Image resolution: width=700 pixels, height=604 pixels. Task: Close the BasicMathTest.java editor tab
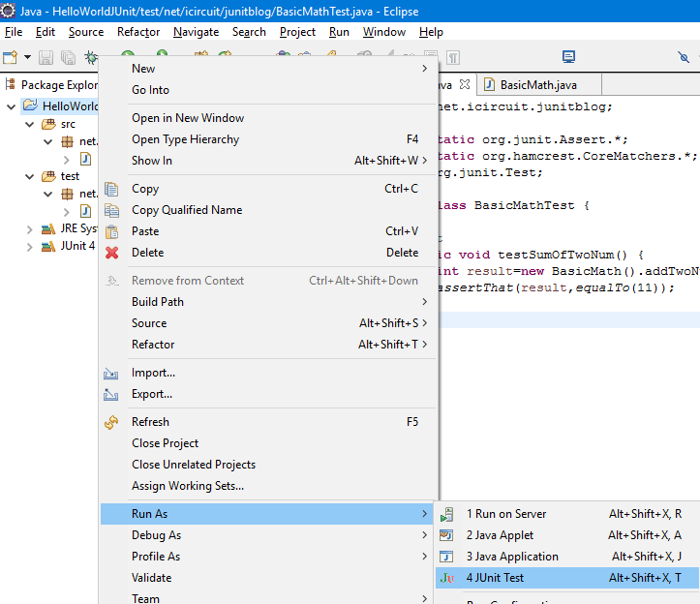click(465, 84)
